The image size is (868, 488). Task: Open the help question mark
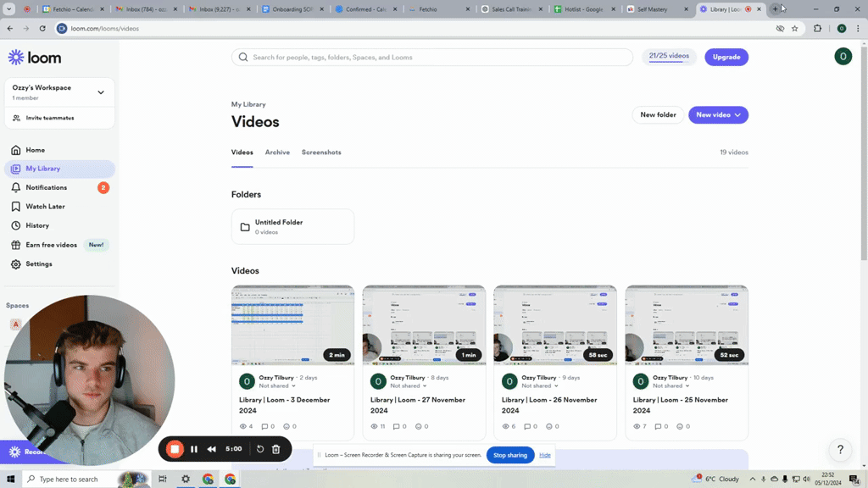840,449
